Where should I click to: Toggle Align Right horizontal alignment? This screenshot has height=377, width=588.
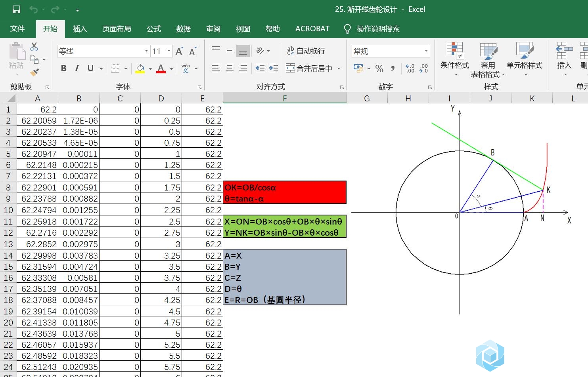(243, 68)
